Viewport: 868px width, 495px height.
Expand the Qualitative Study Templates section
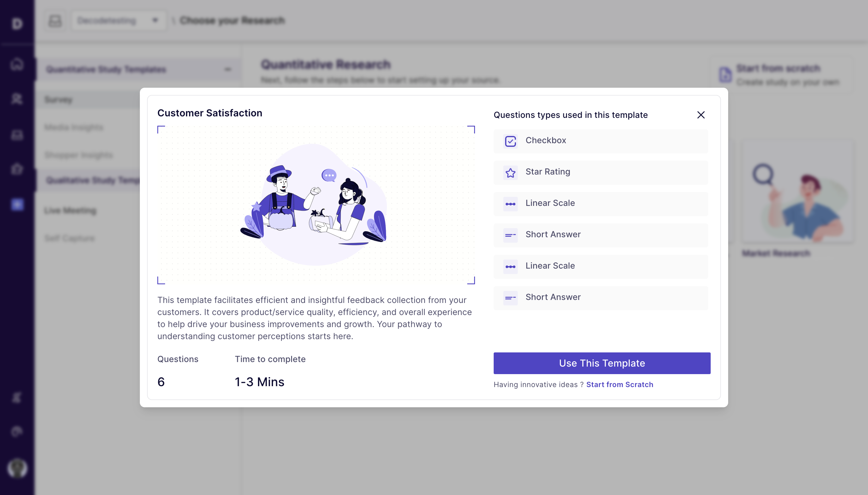93,180
